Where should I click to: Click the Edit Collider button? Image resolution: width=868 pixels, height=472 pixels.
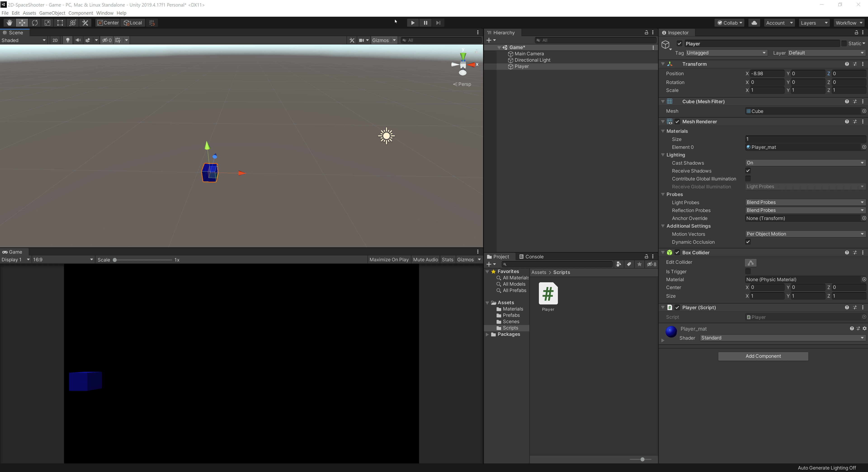point(750,263)
